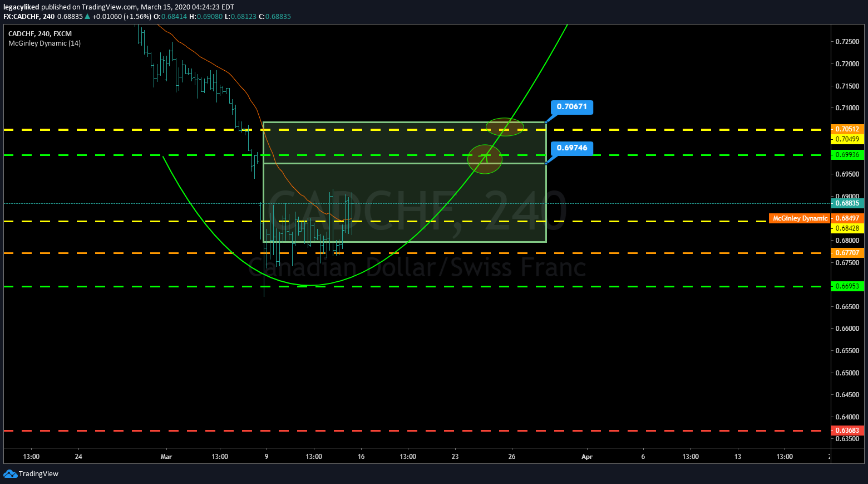Click the orange 0.68497 McGinley value label
The width and height of the screenshot is (868, 484).
tap(847, 218)
